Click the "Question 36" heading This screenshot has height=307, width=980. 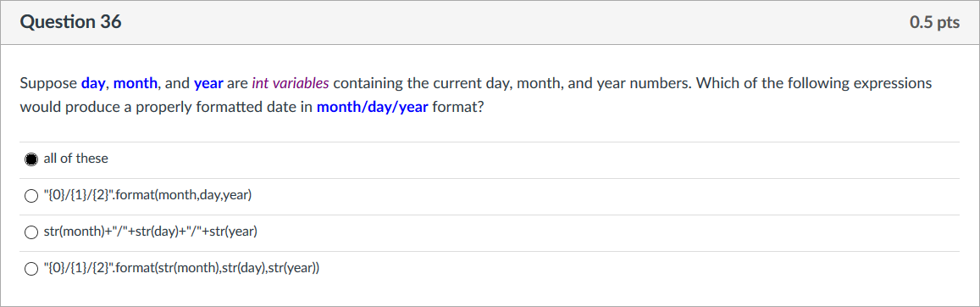[x=70, y=23]
